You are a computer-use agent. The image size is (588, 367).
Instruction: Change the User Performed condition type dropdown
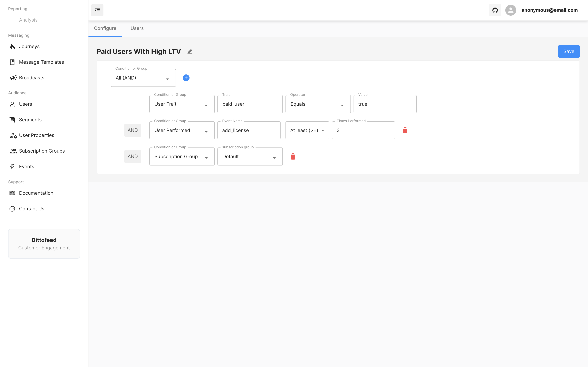tap(182, 130)
